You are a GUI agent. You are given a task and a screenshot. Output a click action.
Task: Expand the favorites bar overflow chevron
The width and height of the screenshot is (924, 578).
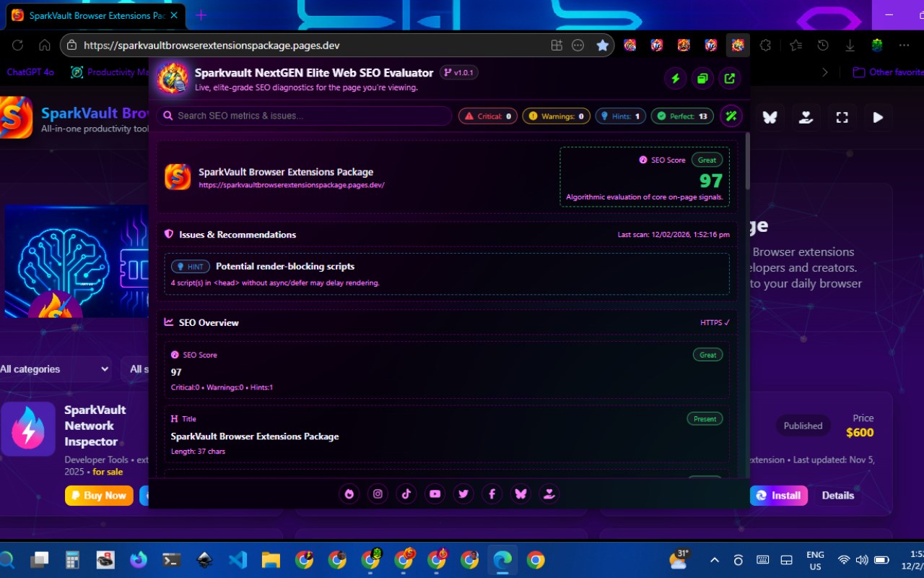coord(825,72)
